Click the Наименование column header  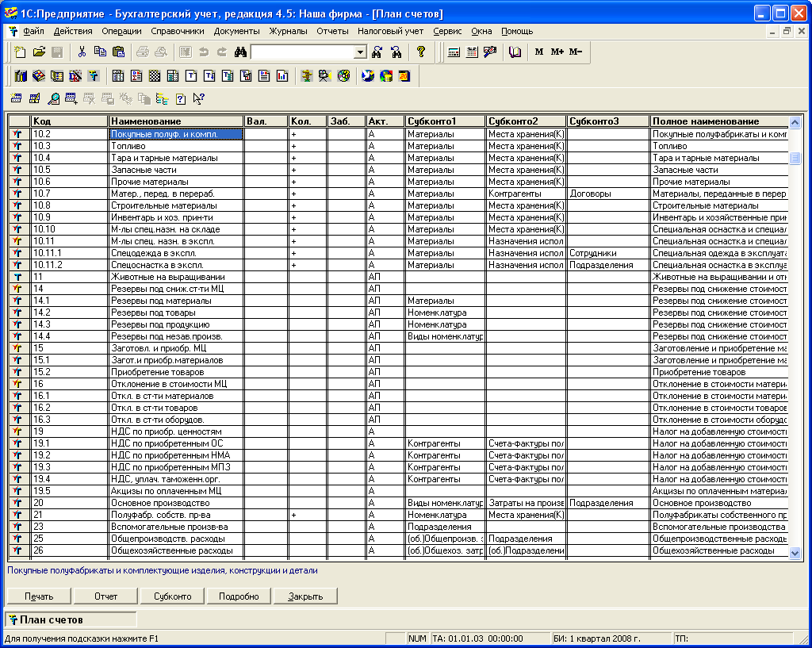[176, 121]
